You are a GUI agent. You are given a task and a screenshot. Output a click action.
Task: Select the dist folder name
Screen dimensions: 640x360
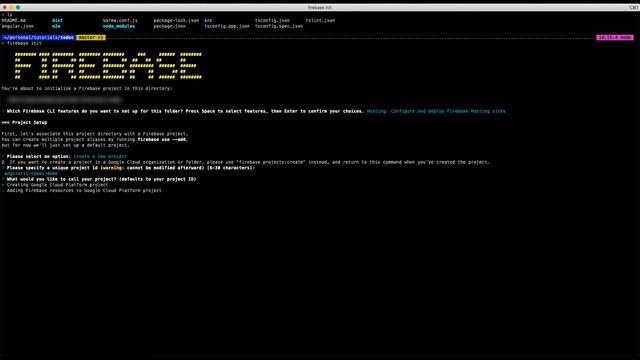[x=58, y=20]
